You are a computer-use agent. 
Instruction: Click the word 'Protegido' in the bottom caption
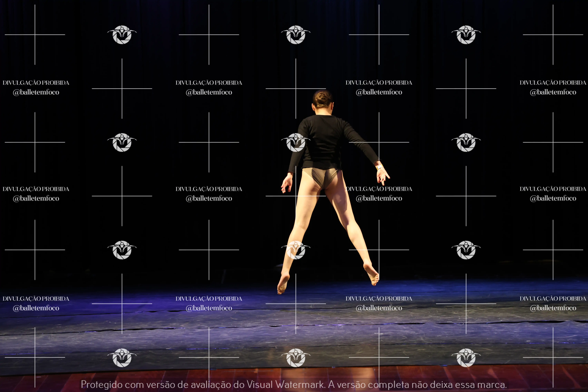(102, 384)
